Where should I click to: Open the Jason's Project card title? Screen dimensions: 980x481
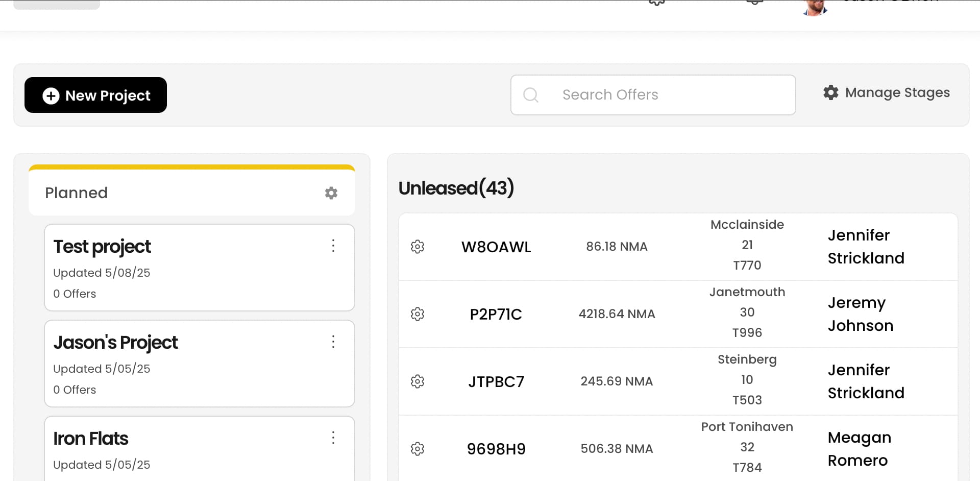click(115, 343)
